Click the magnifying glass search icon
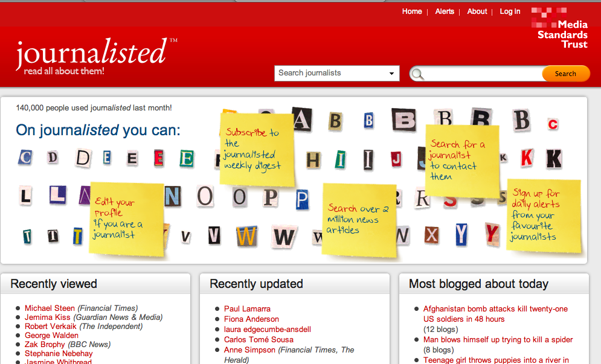The height and width of the screenshot is (364, 601). click(x=418, y=74)
